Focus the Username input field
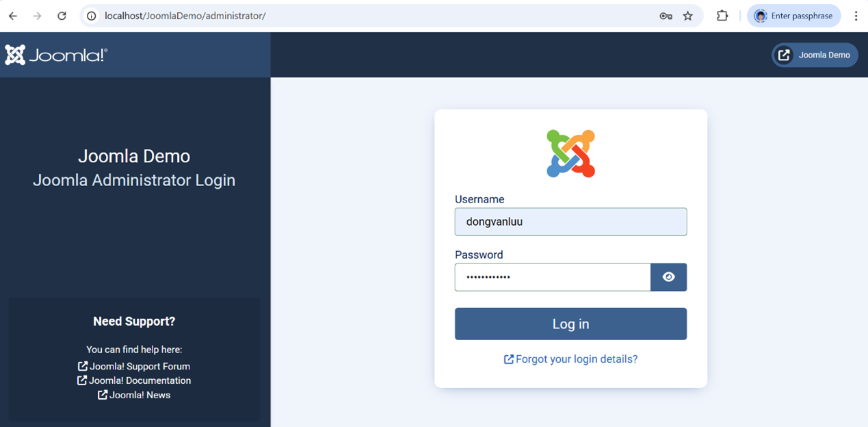Viewport: 868px width, 427px height. tap(570, 222)
